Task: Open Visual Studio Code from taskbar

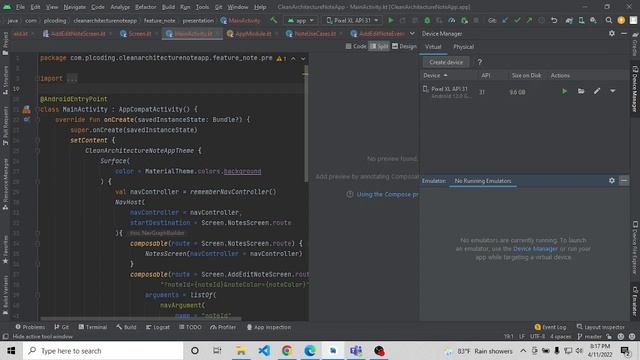Action: click(x=264, y=351)
